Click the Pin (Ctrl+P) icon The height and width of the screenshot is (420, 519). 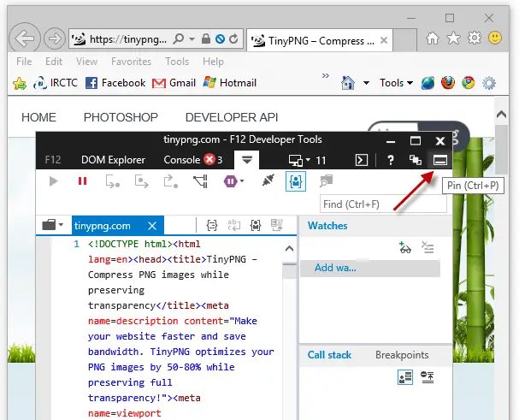click(x=439, y=160)
